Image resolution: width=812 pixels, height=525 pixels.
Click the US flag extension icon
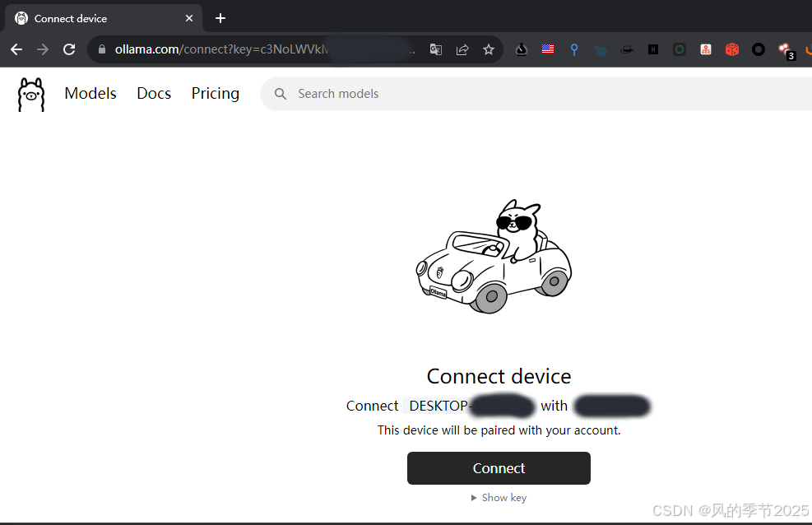[x=548, y=49]
